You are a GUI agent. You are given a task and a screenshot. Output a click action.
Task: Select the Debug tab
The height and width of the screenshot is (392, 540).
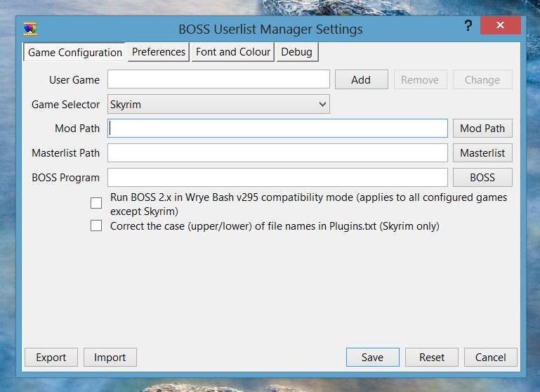(297, 52)
